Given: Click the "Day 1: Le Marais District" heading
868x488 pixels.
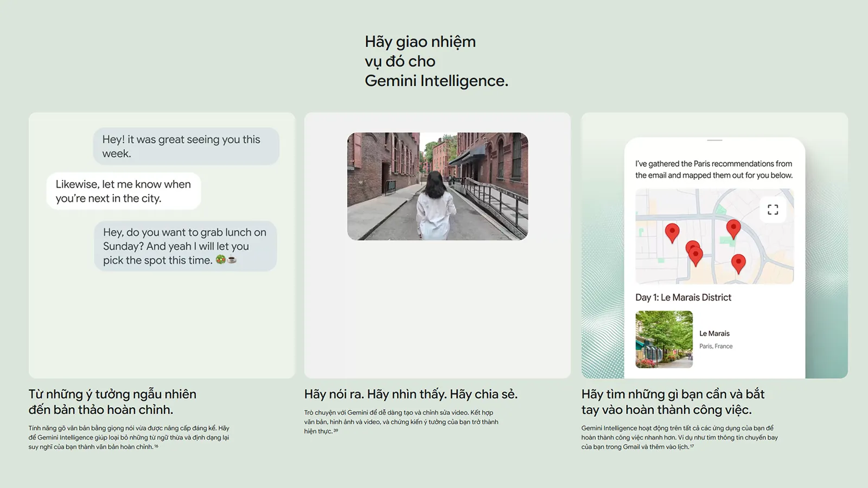Looking at the screenshot, I should point(683,297).
